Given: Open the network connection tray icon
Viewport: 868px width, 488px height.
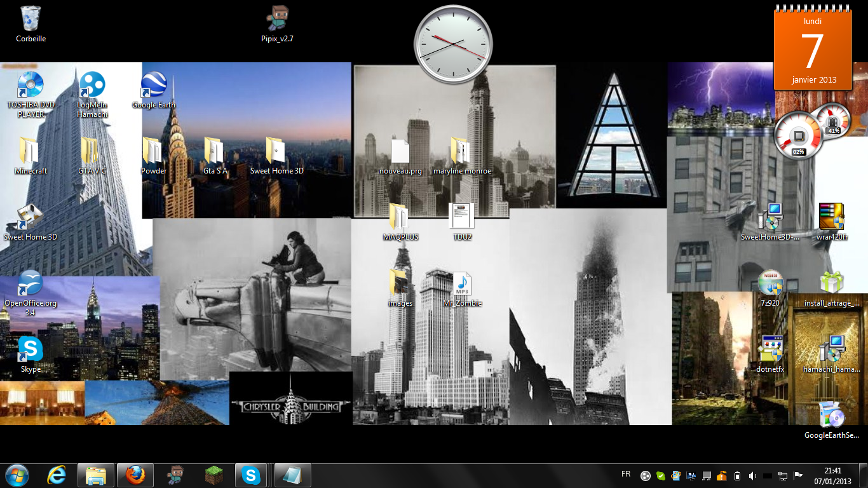Looking at the screenshot, I should click(783, 475).
